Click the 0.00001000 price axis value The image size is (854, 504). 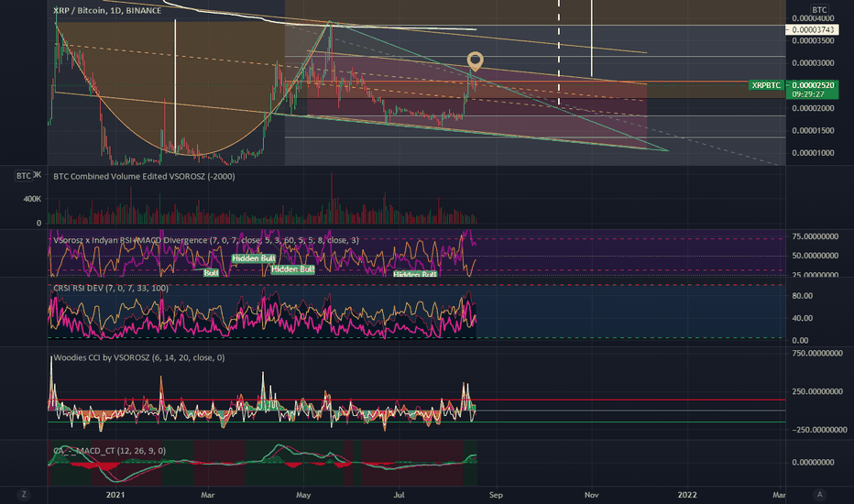(x=813, y=153)
